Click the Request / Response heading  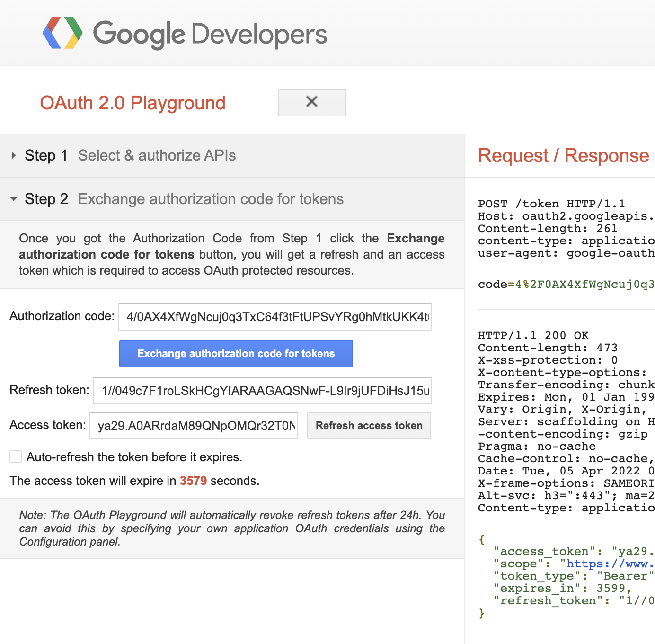[x=564, y=155]
